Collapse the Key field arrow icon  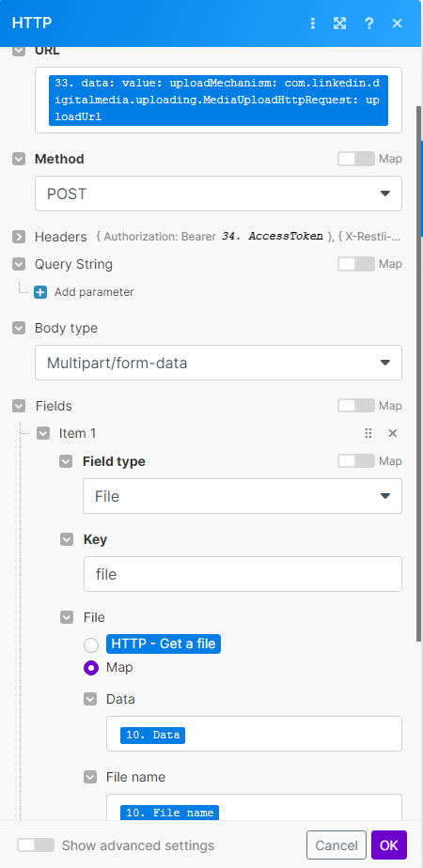(x=67, y=539)
